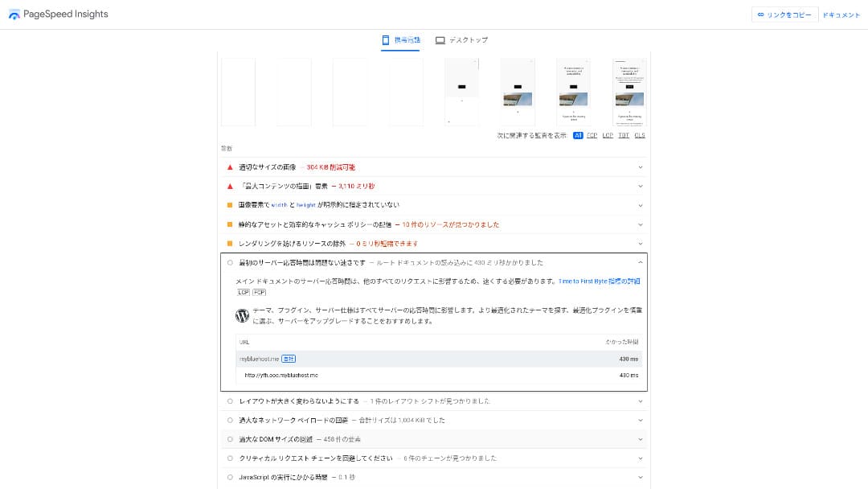The image size is (868, 489).
Task: Click the WordPress logo icon
Action: tap(242, 316)
